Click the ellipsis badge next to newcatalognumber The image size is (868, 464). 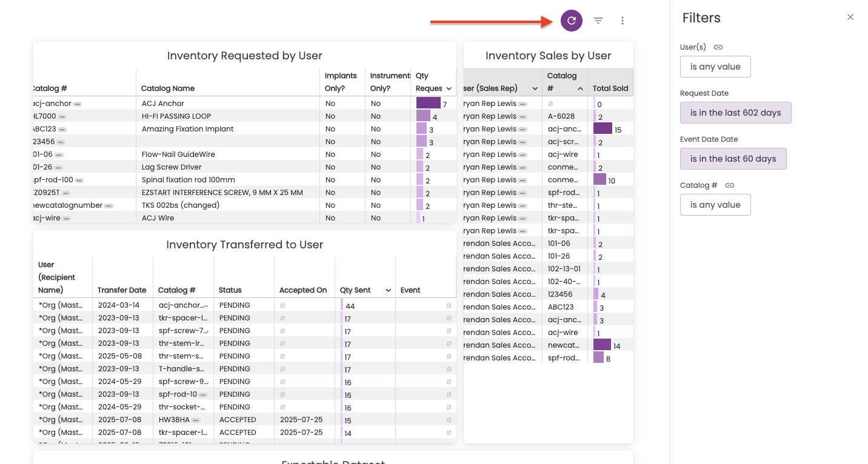[109, 206]
